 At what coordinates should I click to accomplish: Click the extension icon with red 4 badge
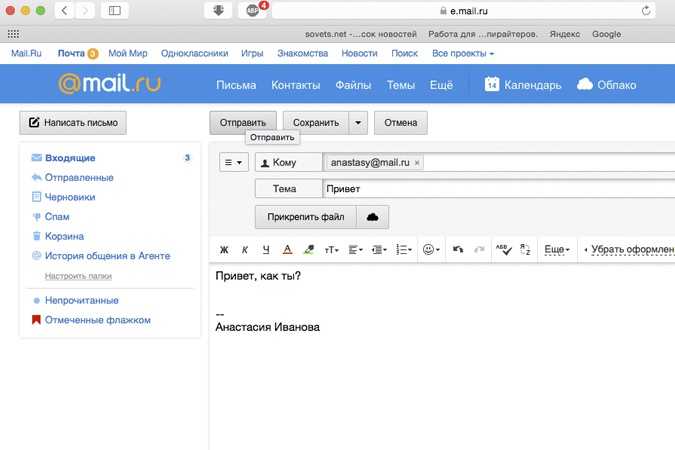pyautogui.click(x=253, y=10)
